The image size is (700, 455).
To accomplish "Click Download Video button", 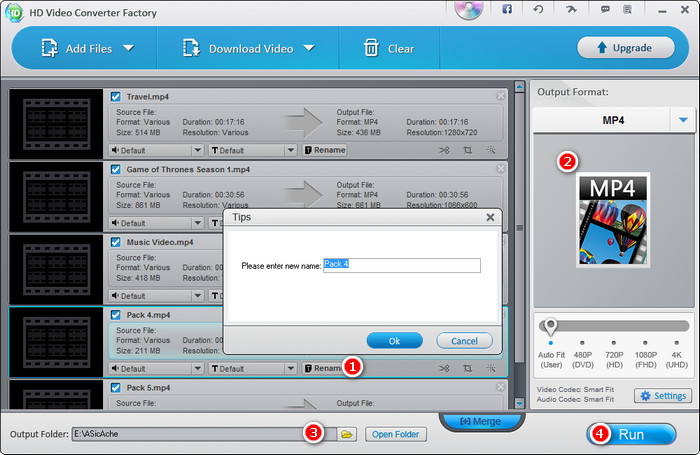I will coord(238,48).
